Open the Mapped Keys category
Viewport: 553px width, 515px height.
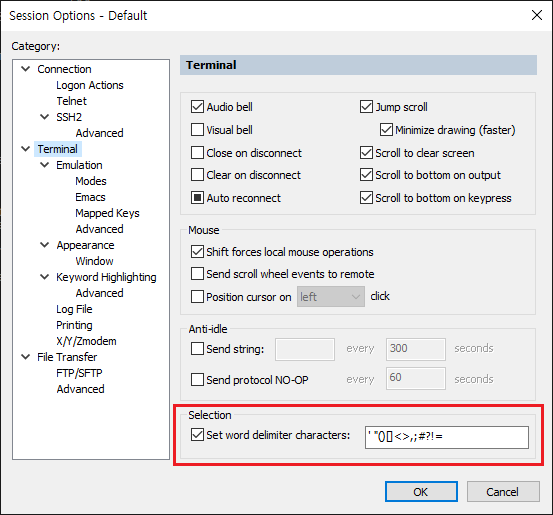pyautogui.click(x=107, y=213)
